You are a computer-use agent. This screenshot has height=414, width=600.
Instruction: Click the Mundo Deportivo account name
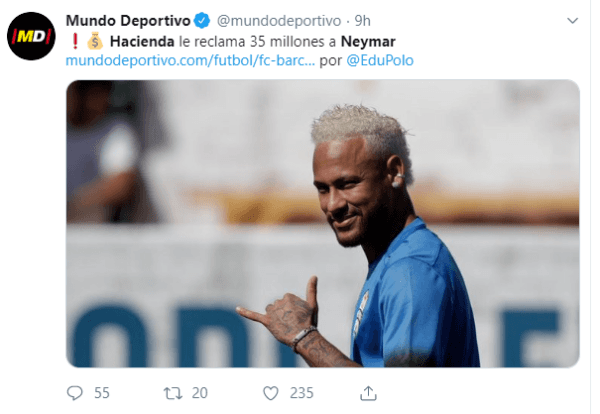tap(128, 21)
